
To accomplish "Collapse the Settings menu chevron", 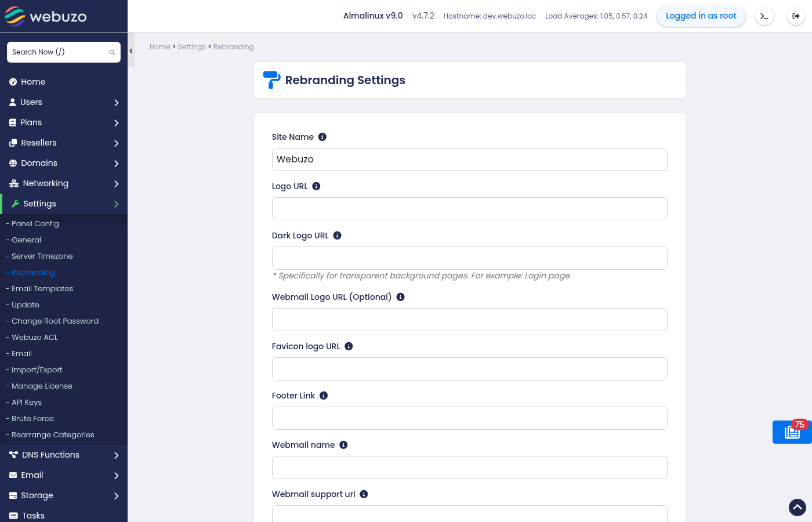I will 117,204.
